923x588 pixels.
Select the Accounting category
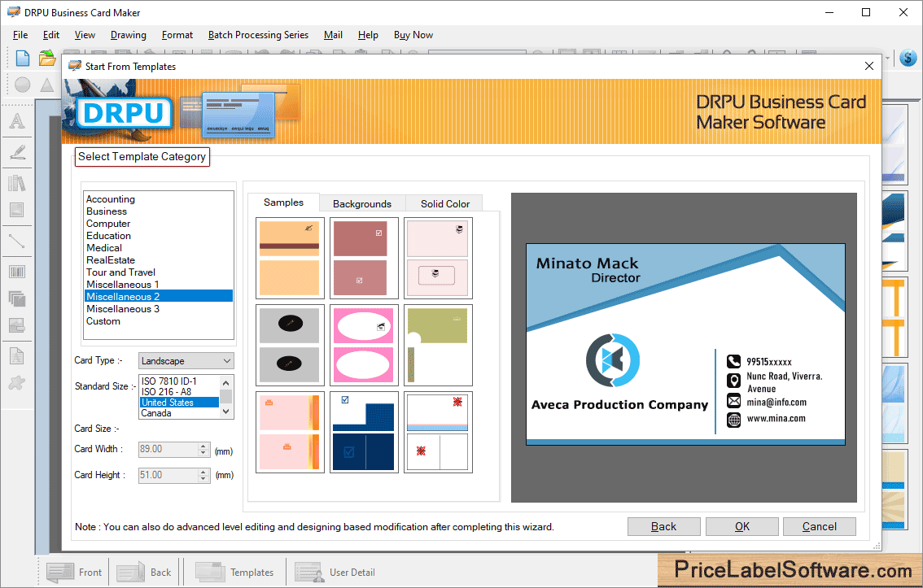pyautogui.click(x=159, y=199)
